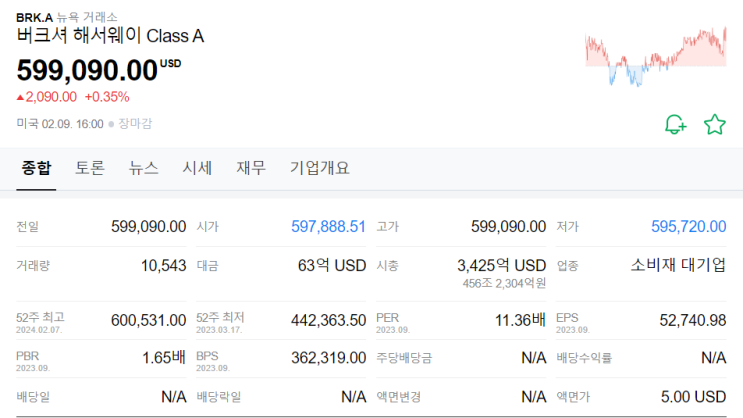This screenshot has width=743, height=418.
Task: Click the 52-week high 600,531.00
Action: pos(148,320)
